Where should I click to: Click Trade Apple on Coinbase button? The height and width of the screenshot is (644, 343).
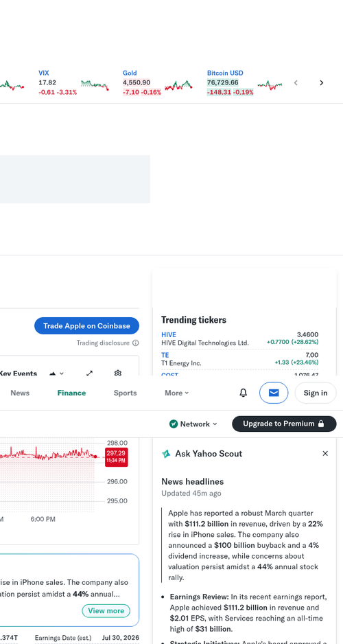pyautogui.click(x=86, y=325)
